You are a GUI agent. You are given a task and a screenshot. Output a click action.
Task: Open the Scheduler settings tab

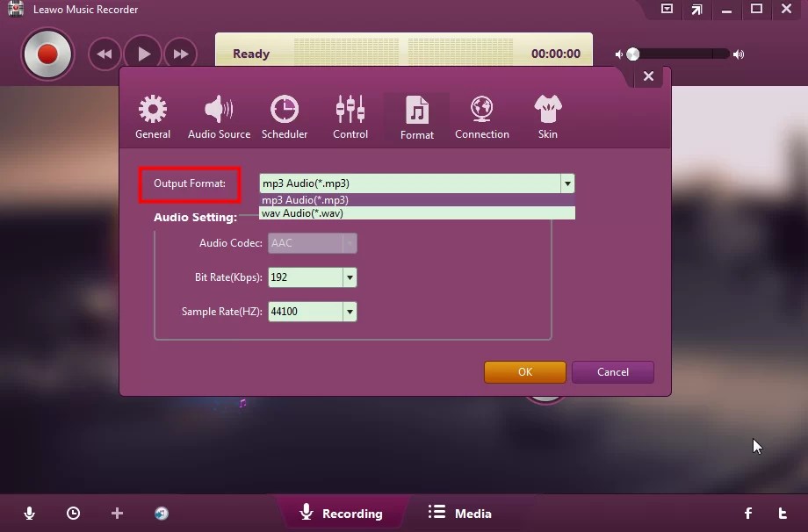(x=285, y=118)
